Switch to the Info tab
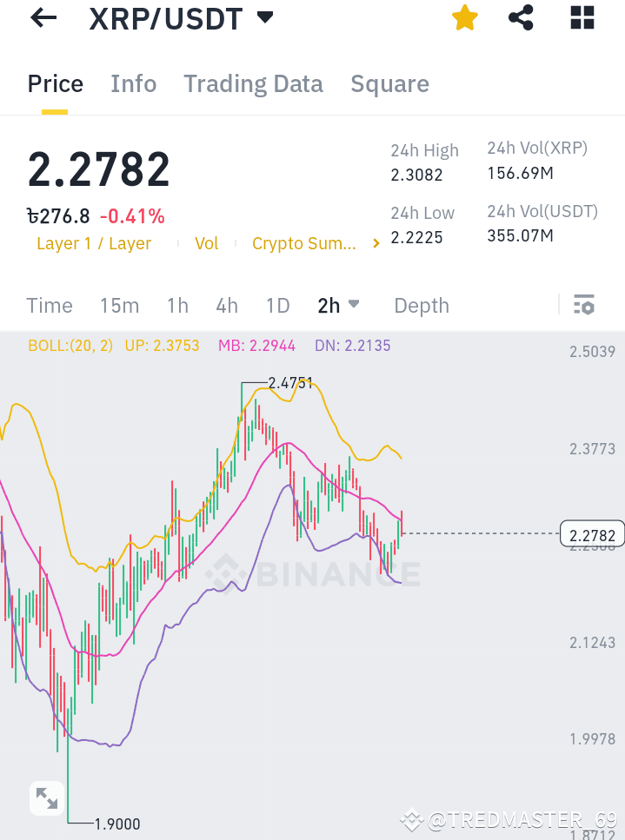 click(x=133, y=83)
